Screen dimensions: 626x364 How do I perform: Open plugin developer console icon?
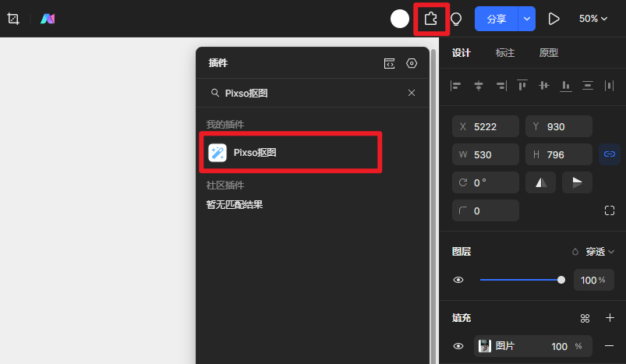point(389,63)
